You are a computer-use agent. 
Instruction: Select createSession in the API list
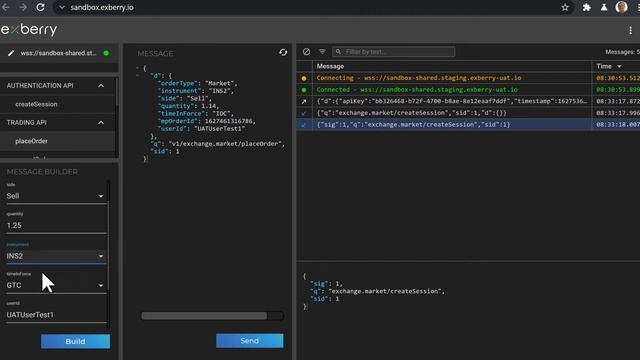[36, 104]
